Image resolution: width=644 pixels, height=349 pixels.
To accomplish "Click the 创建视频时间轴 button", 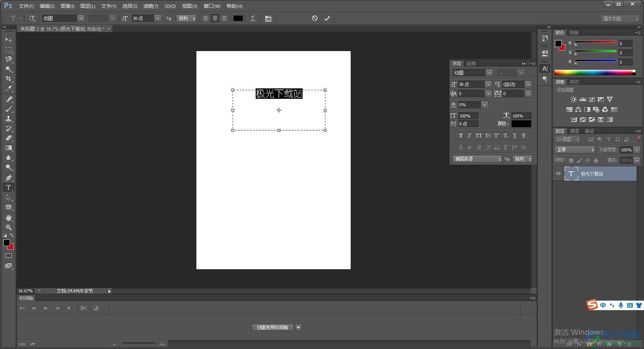I will tap(272, 327).
